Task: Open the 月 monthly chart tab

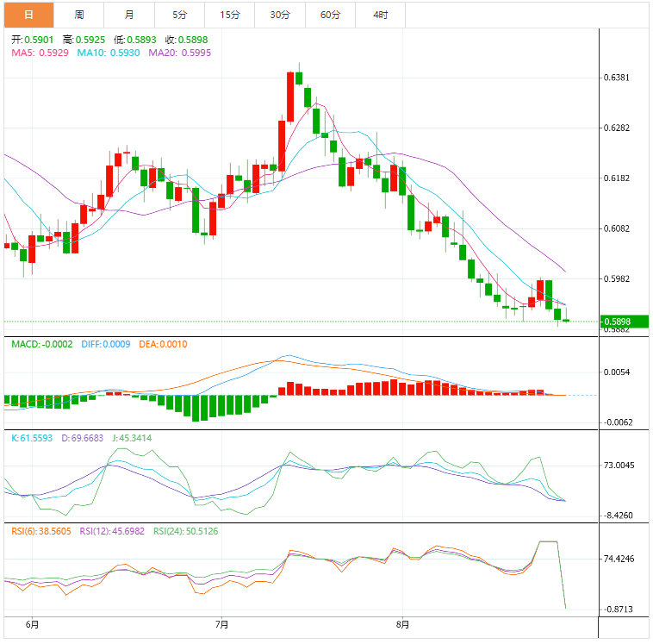Action: click(129, 15)
